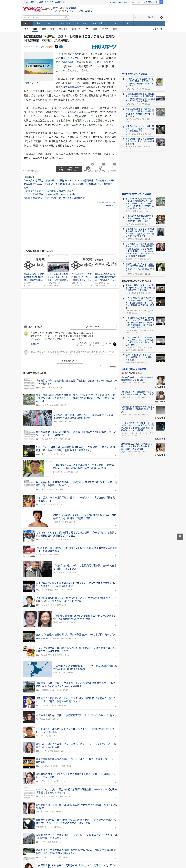Check the コメント非表示 checkbox
Image resolution: width=186 pixels, height=868 pixels.
point(102,367)
